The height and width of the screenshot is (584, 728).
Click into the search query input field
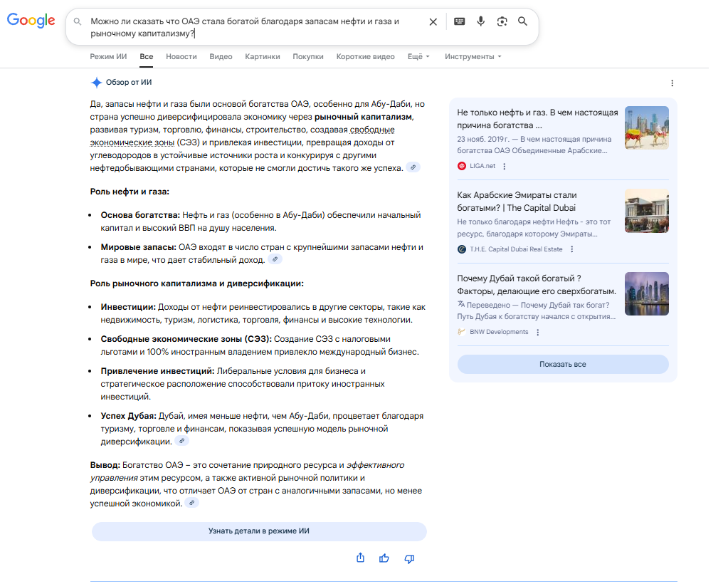click(x=253, y=27)
